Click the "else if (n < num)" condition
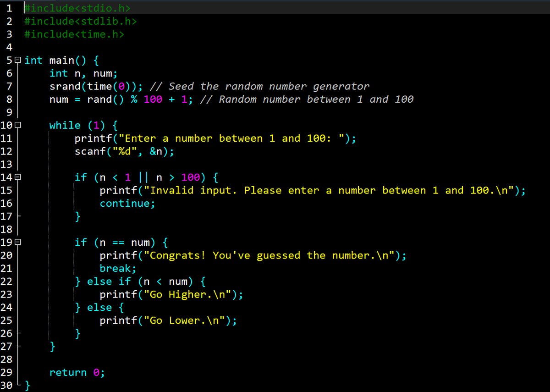 (x=140, y=281)
